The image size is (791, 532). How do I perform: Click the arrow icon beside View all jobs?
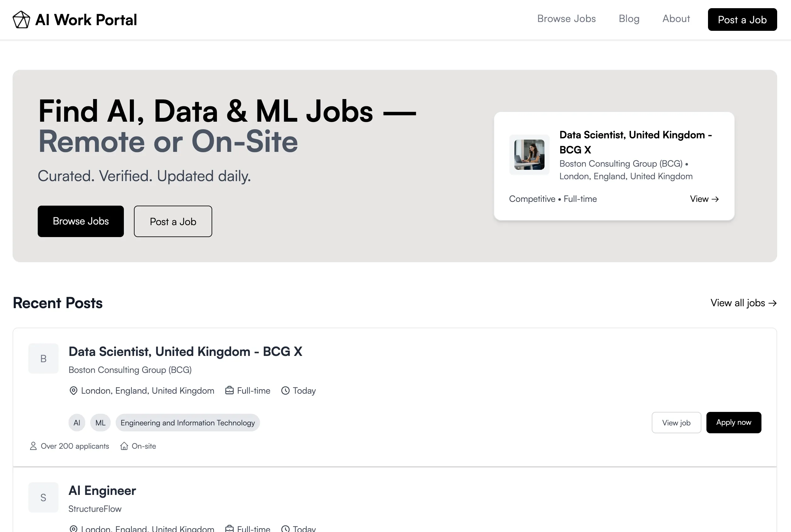coord(773,303)
